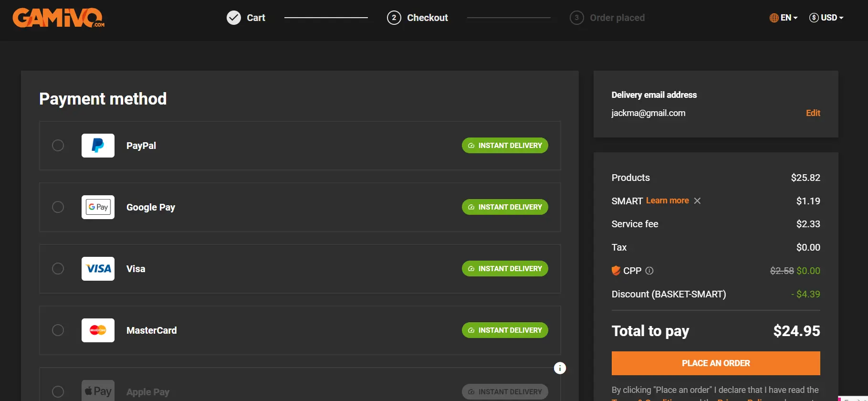Click the Discount amount - $4.39
Viewport: 868px width, 401px height.
pyautogui.click(x=805, y=294)
